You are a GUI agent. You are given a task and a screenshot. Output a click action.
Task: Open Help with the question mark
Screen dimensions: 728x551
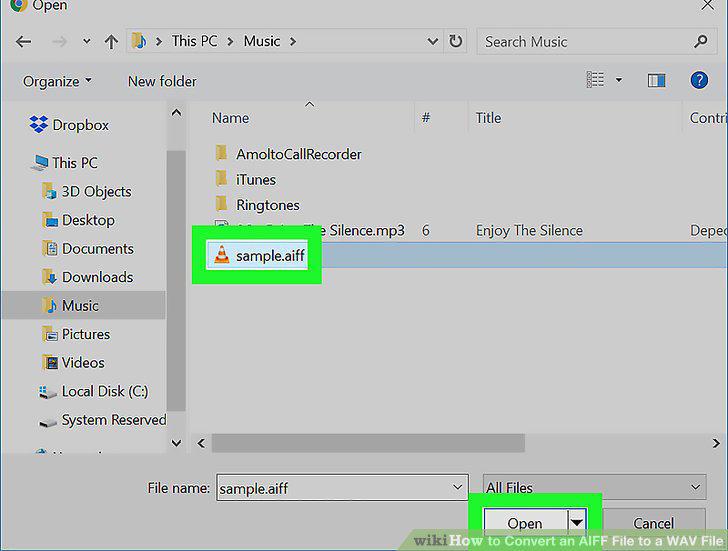pyautogui.click(x=699, y=80)
